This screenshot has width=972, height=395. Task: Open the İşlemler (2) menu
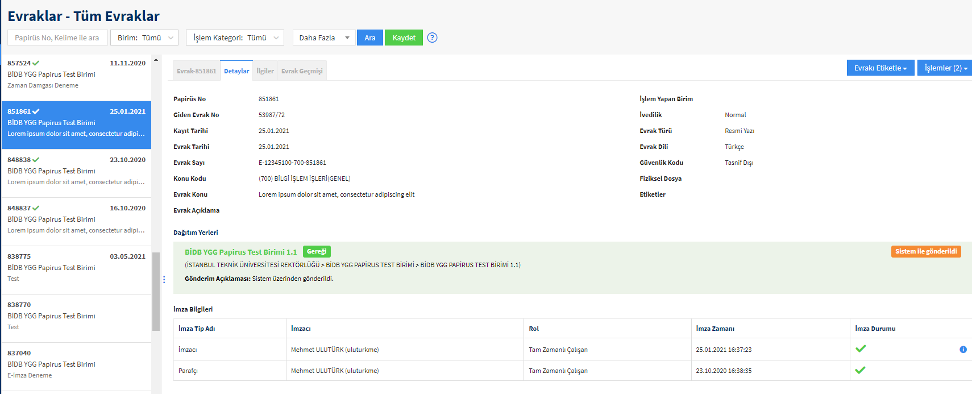[944, 68]
